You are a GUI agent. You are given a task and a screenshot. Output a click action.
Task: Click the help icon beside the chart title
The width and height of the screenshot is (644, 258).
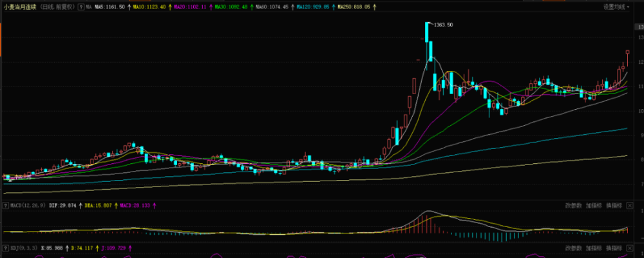(x=80, y=7)
